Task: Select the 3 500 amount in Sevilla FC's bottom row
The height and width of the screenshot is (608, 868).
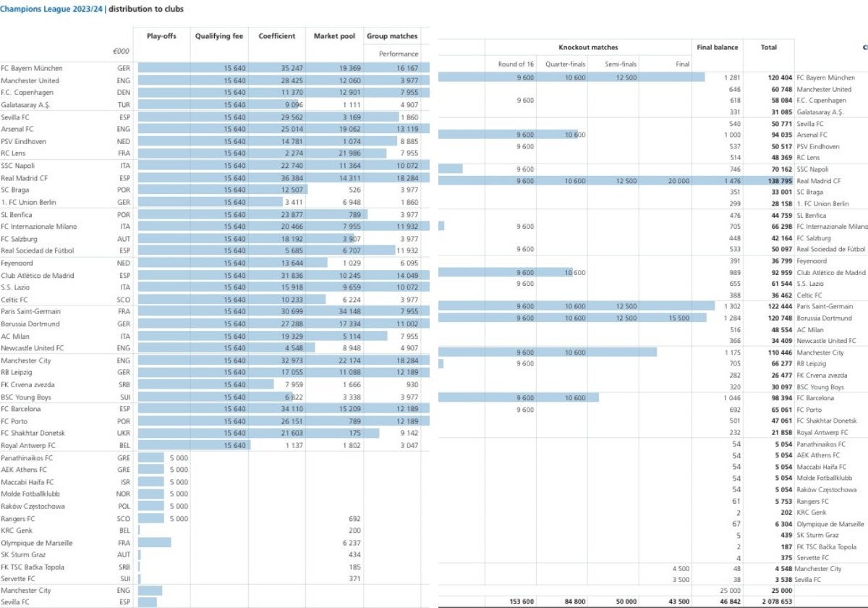Action: pyautogui.click(x=681, y=580)
